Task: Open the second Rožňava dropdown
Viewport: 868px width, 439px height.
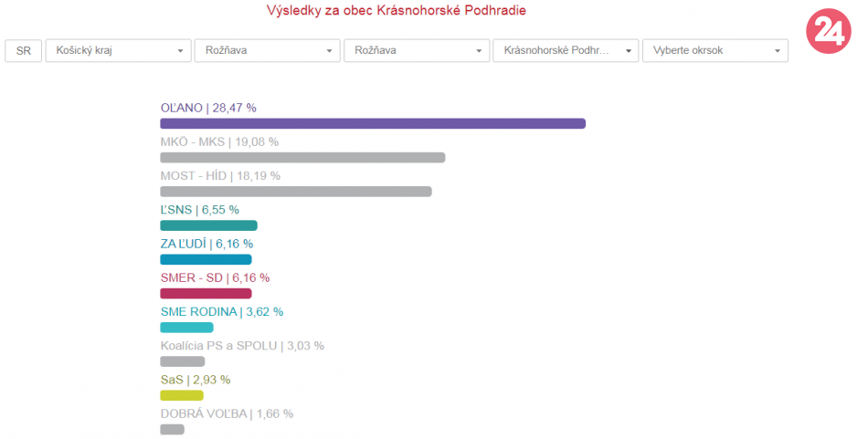Action: pyautogui.click(x=416, y=51)
